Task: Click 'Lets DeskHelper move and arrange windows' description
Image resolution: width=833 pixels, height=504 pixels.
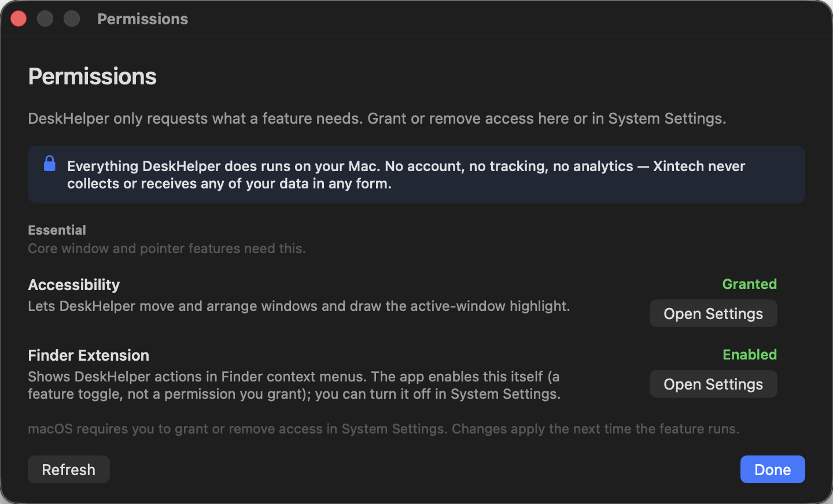Action: click(299, 306)
